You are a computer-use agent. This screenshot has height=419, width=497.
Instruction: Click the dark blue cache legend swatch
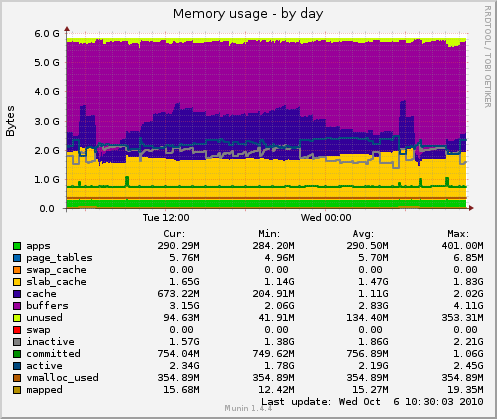(x=17, y=294)
